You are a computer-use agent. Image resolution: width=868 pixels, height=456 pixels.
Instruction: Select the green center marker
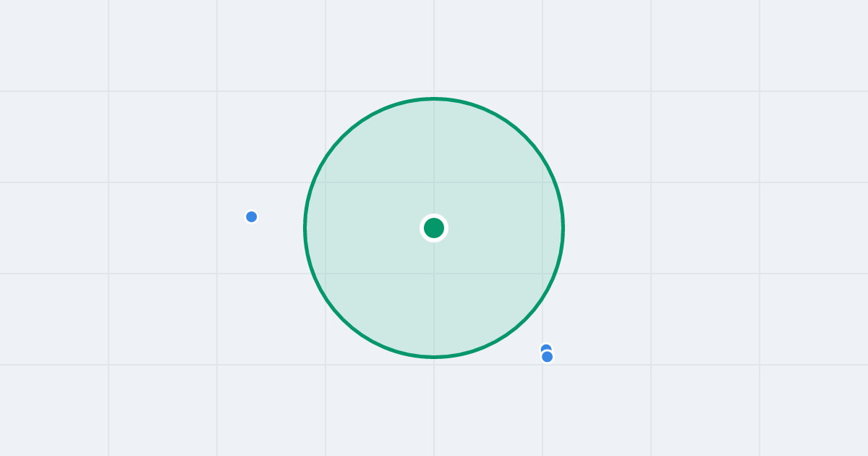coord(434,228)
